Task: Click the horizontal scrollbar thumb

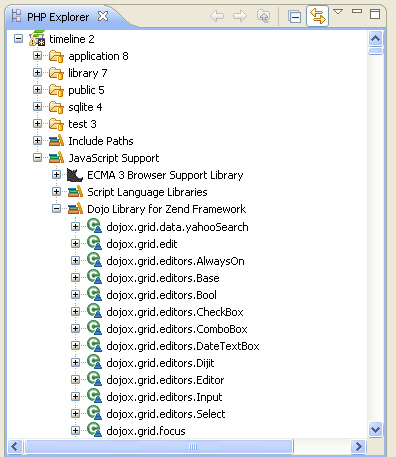Action: (x=159, y=446)
